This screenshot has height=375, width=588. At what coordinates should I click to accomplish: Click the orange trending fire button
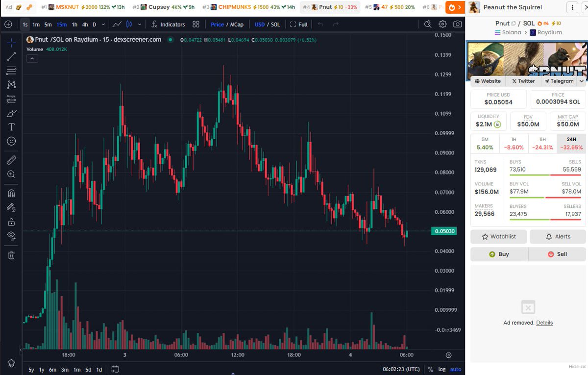coord(455,7)
